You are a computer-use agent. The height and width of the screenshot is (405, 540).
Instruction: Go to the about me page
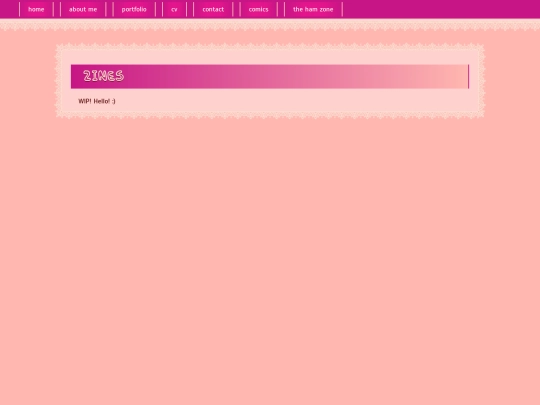tap(83, 9)
